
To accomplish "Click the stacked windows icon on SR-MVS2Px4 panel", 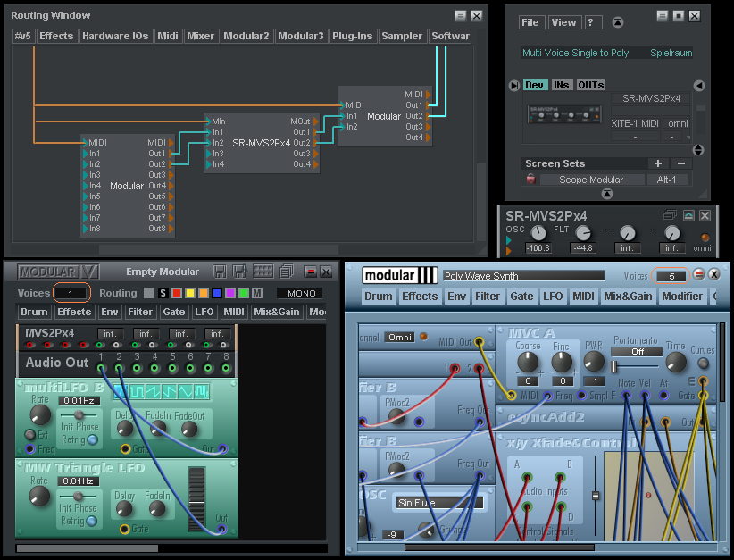I will [x=670, y=215].
